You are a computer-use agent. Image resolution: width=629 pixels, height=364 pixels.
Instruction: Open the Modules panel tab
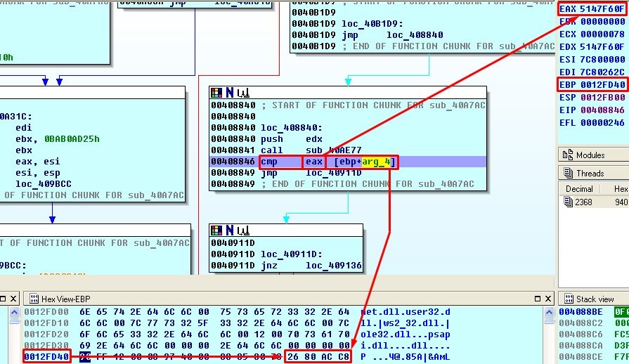point(590,155)
